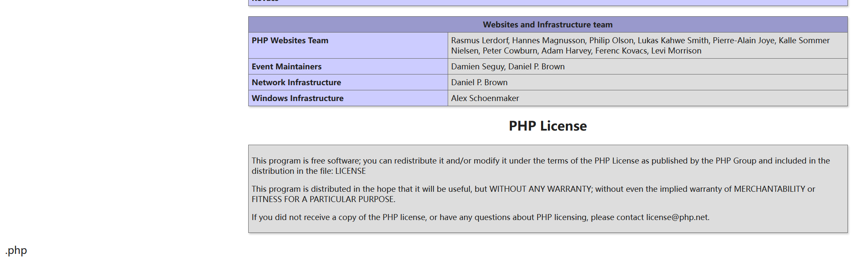The height and width of the screenshot is (259, 868).
Task: Click the name Rasmus Lerdorf
Action: [x=479, y=41]
